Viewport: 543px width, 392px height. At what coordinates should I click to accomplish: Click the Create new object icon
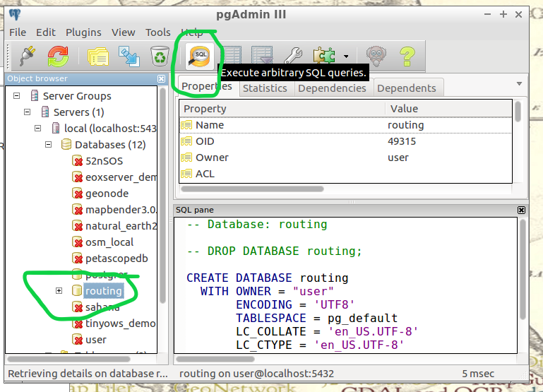128,56
